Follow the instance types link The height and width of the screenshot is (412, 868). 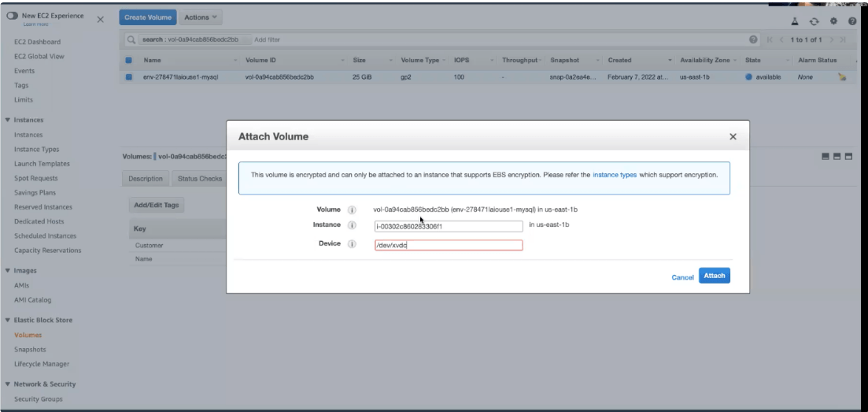615,174
